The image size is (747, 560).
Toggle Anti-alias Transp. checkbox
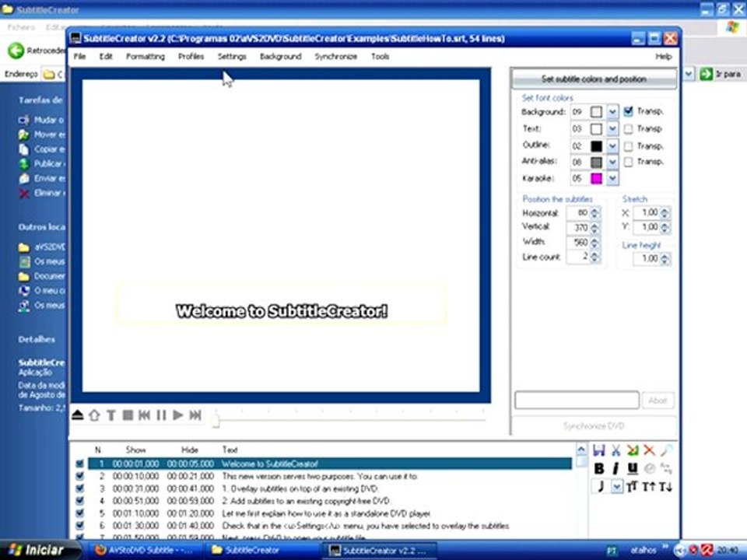[629, 162]
